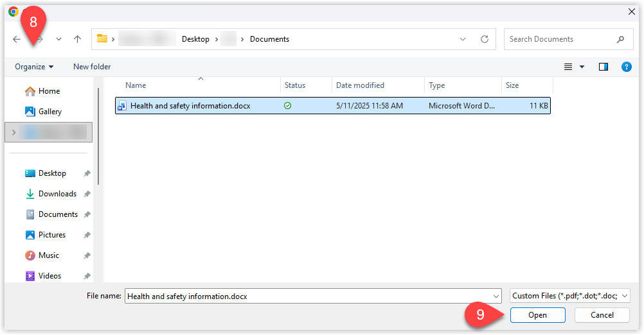Close the file dialog window
The height and width of the screenshot is (335, 644).
click(632, 12)
